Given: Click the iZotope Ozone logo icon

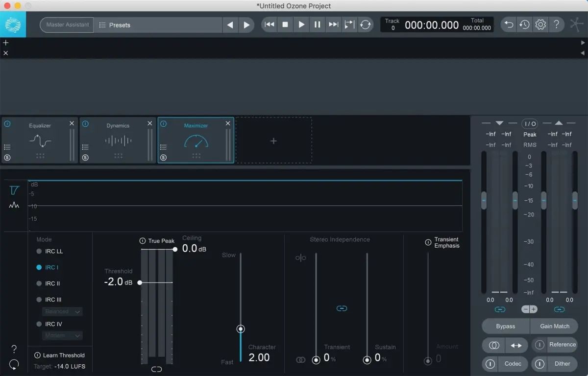Looking at the screenshot, I should pos(13,24).
